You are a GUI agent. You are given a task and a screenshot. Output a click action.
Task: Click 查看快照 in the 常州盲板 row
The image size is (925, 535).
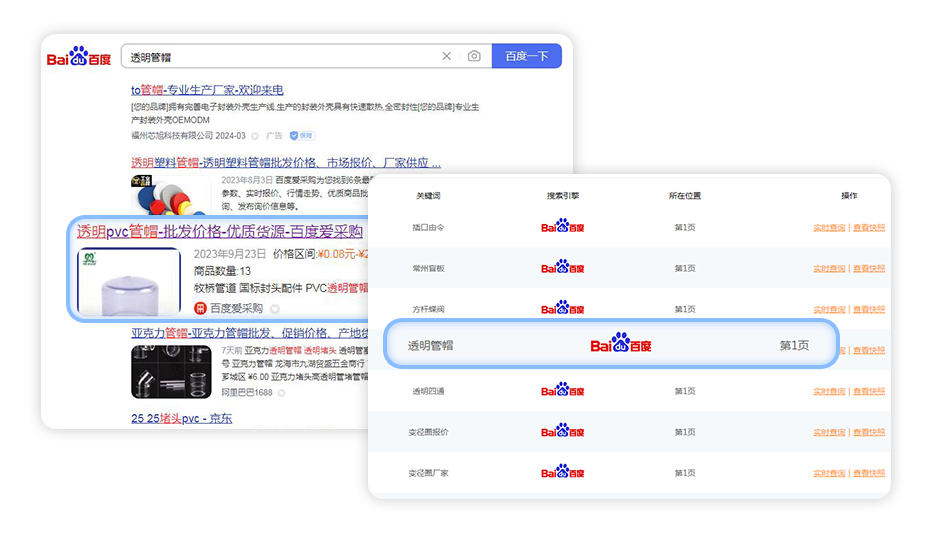[869, 268]
